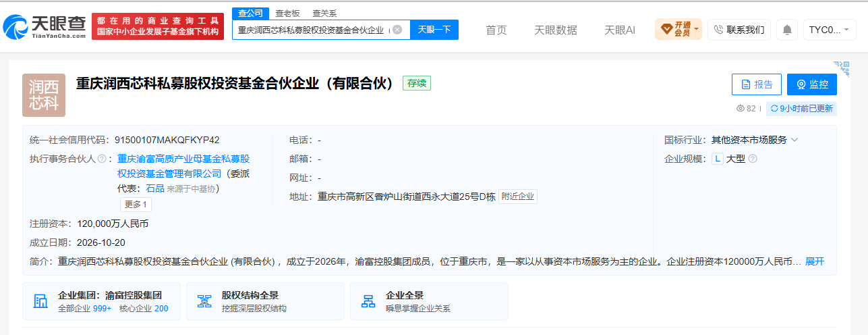Click the 全部企业 999+ count
The image size is (868, 335).
pos(85,309)
